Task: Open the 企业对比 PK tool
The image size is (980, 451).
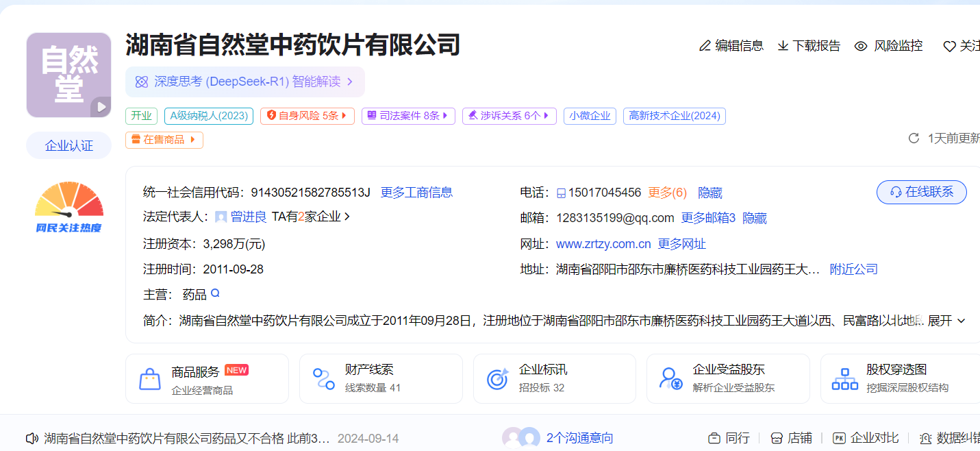Action: (866, 438)
